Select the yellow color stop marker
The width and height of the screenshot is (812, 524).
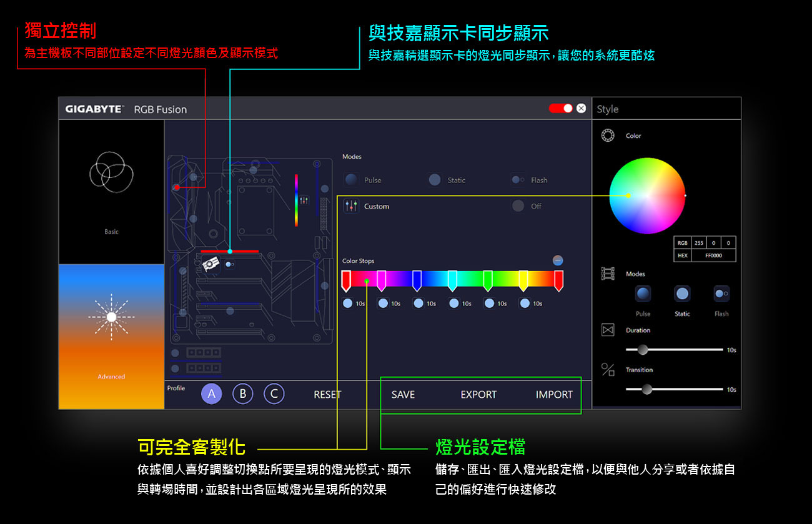(x=523, y=280)
